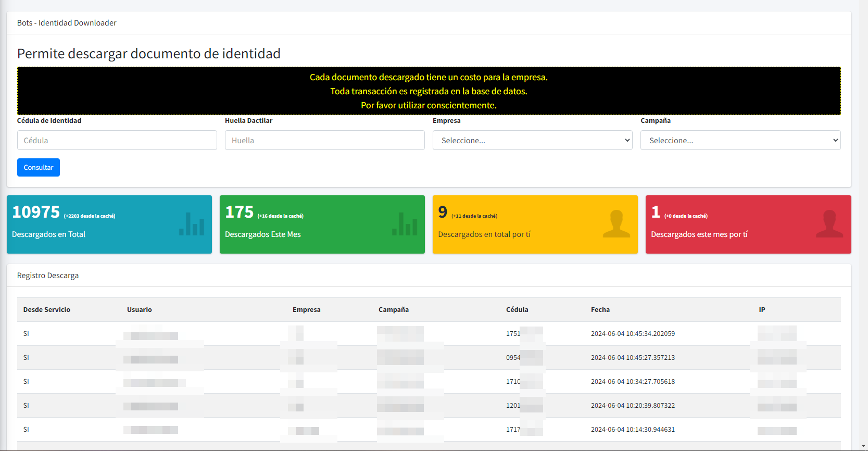
Task: Expand the Campaña select box
Action: pyautogui.click(x=740, y=140)
